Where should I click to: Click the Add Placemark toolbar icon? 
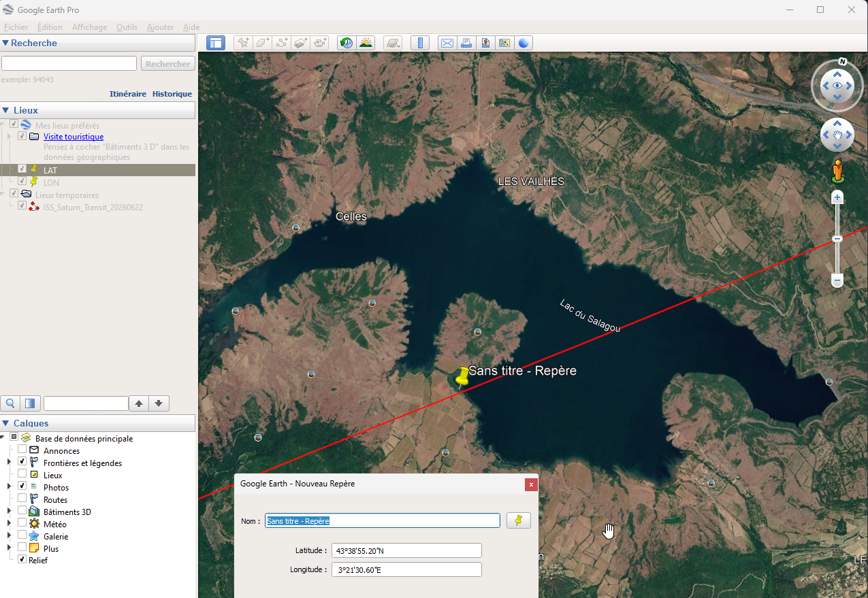pyautogui.click(x=243, y=43)
